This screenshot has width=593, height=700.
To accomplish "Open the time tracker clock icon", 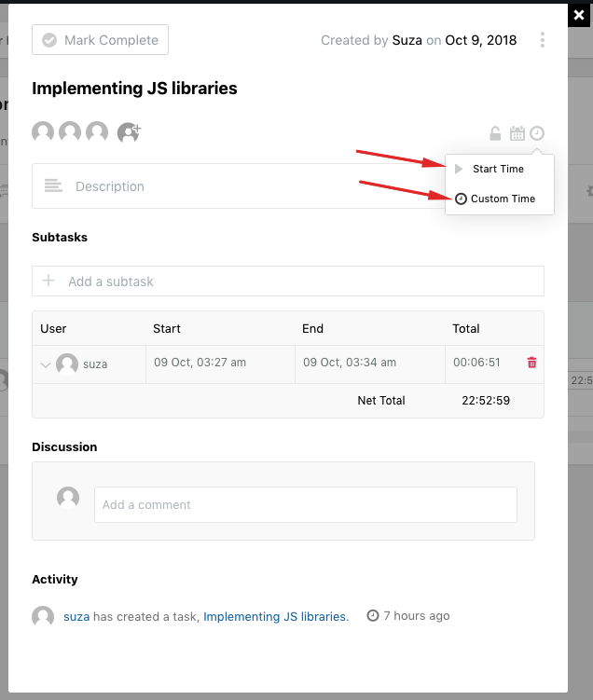I will pos(537,133).
